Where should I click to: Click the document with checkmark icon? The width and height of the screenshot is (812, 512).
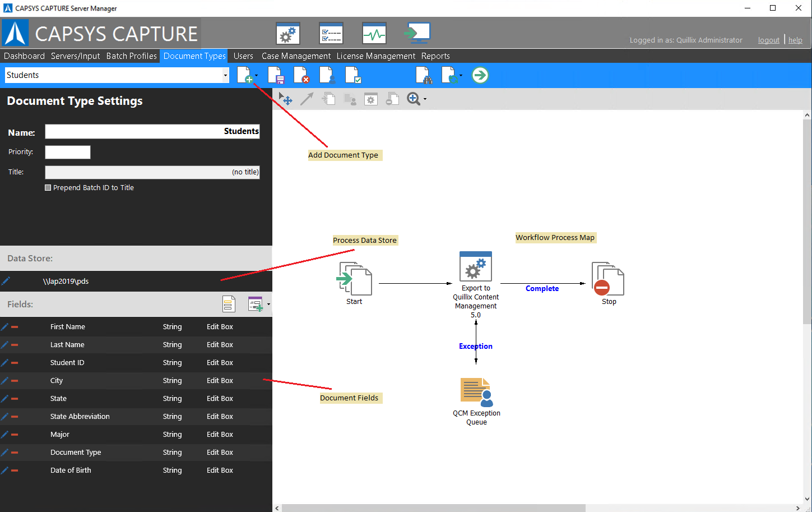click(353, 75)
